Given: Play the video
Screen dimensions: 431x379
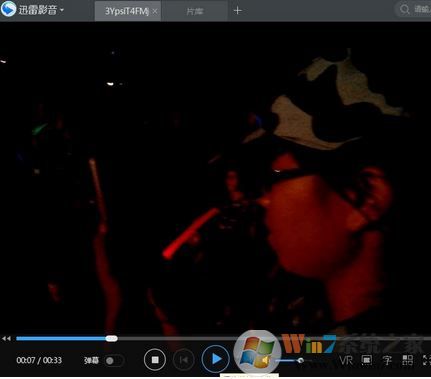Looking at the screenshot, I should pos(216,359).
